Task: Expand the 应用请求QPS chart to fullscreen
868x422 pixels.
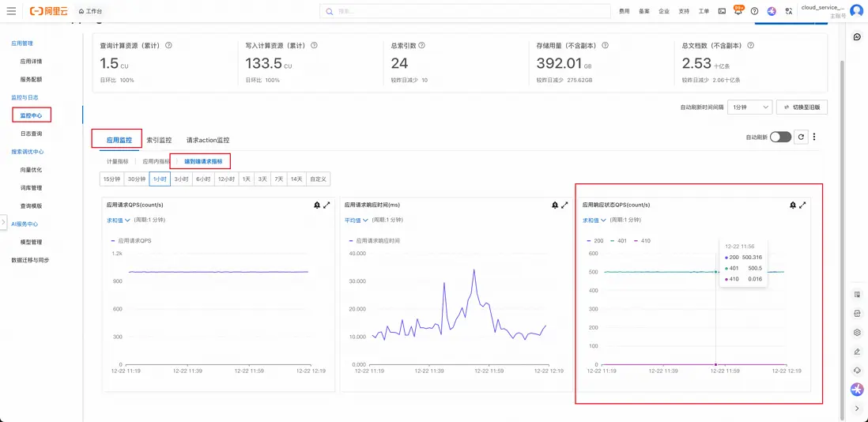Action: 326,205
